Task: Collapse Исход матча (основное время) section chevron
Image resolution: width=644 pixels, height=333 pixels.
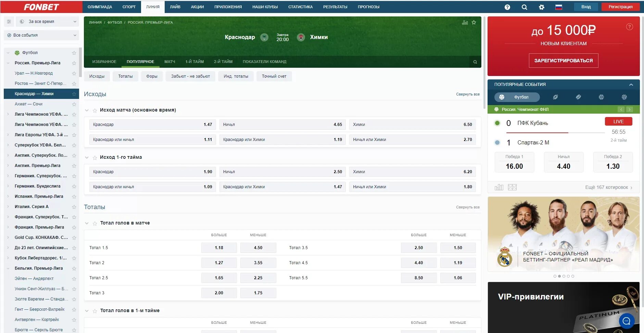Action: [87, 110]
